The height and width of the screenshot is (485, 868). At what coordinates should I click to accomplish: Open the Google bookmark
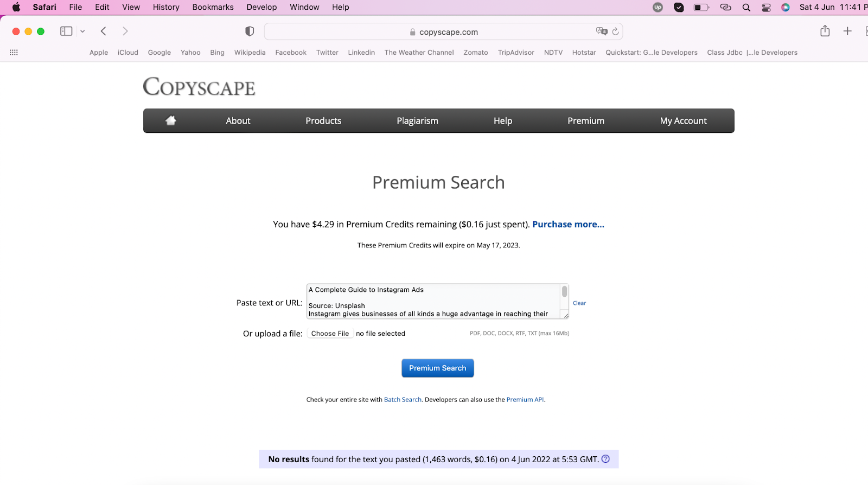pyautogui.click(x=159, y=53)
